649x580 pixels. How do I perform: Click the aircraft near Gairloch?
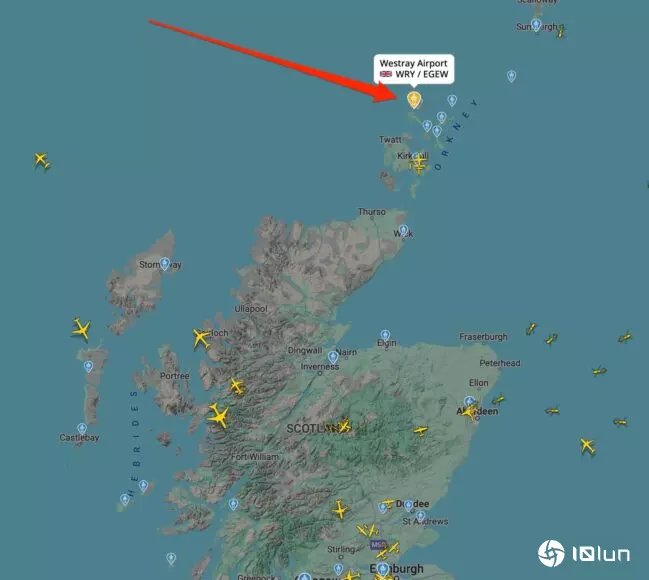click(x=201, y=339)
